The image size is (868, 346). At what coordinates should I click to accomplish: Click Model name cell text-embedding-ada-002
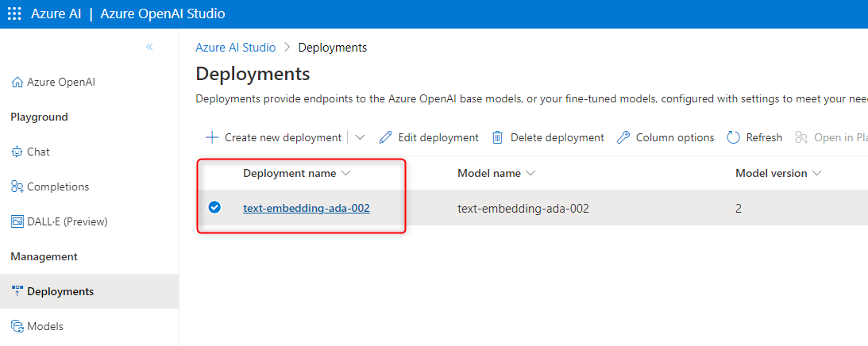coord(523,208)
